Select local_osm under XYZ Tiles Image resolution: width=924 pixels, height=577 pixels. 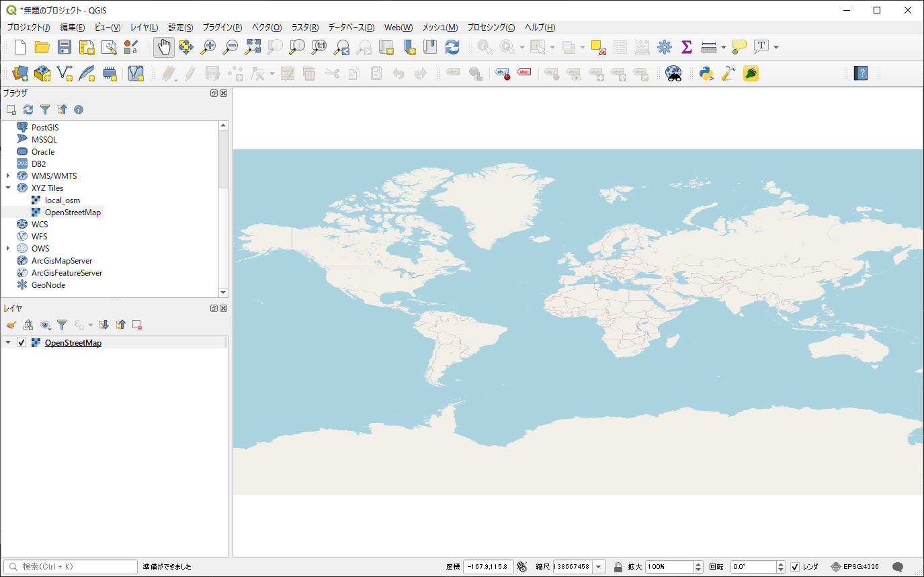[x=62, y=200]
